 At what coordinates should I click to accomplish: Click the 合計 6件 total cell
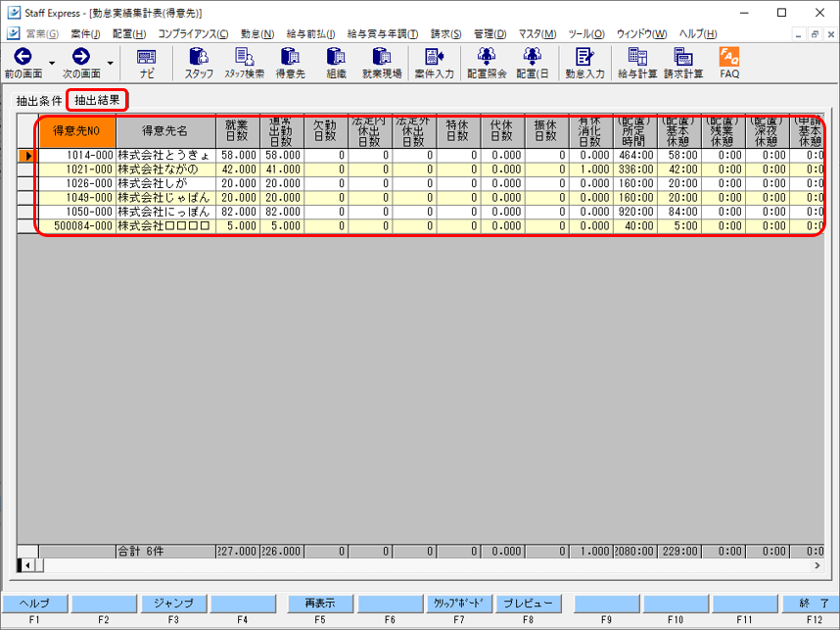tap(165, 552)
